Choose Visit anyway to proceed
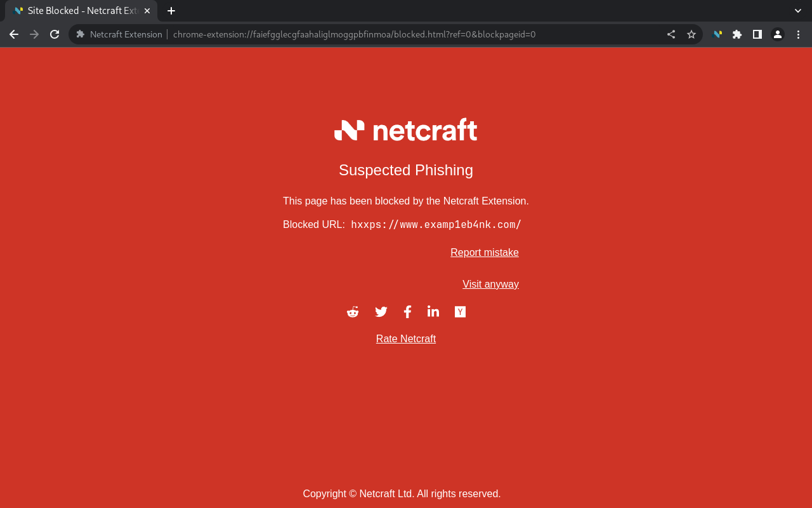The image size is (812, 508). point(490,284)
